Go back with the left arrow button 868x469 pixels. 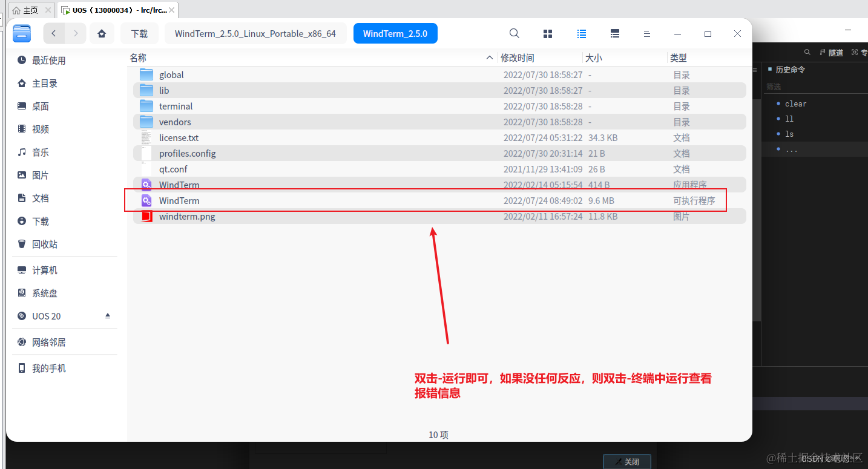[x=54, y=33]
